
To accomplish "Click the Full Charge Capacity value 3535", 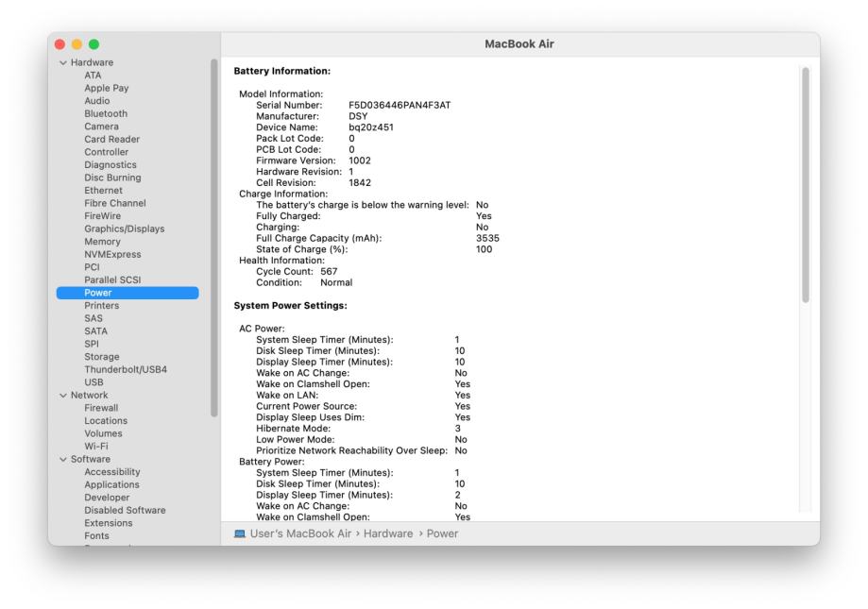I will (x=487, y=238).
